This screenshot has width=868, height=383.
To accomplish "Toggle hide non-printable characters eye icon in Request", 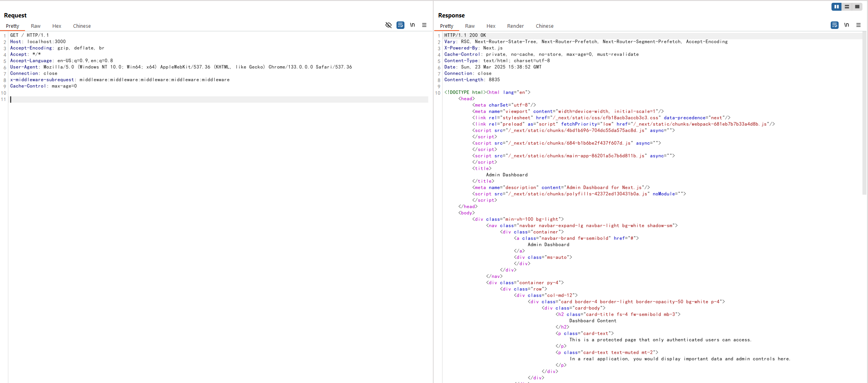I will coord(389,25).
